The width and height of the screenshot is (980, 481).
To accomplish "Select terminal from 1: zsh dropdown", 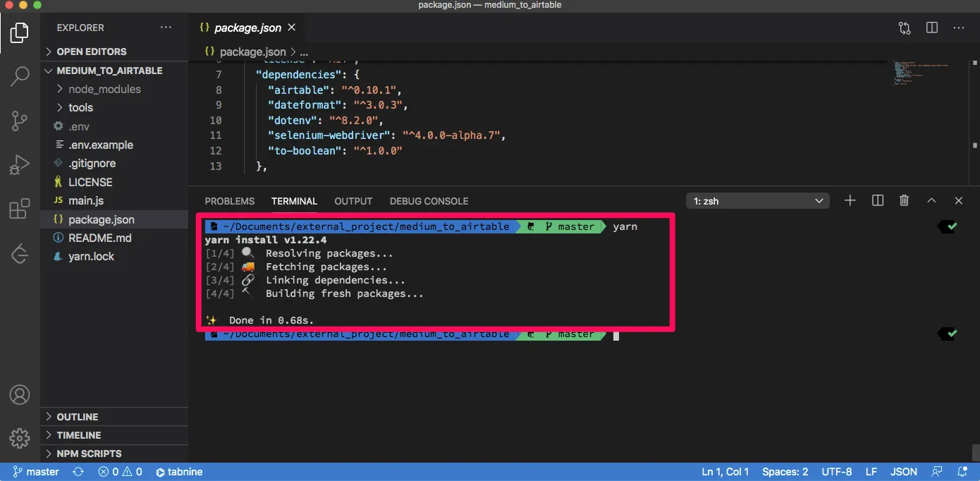I will click(x=758, y=201).
